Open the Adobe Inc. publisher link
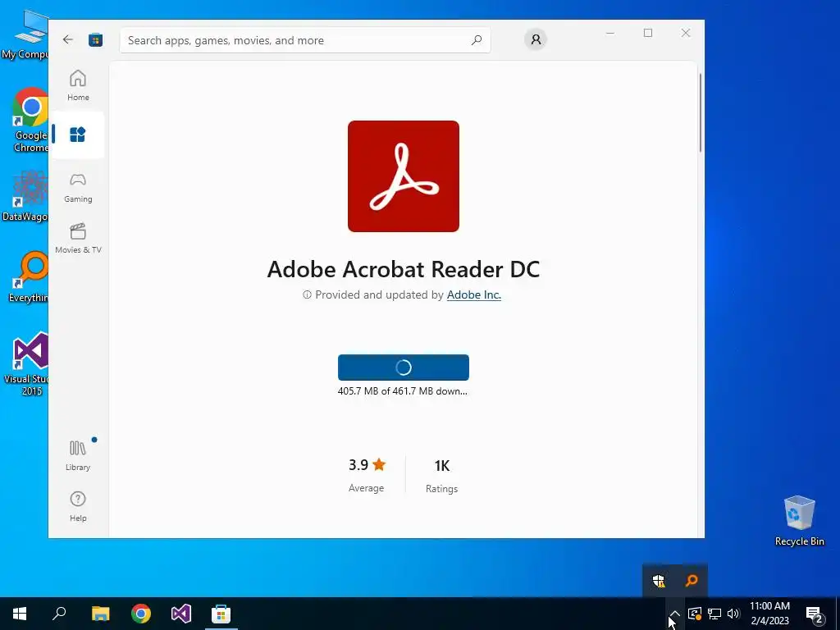Image resolution: width=840 pixels, height=630 pixels. pyautogui.click(x=474, y=294)
